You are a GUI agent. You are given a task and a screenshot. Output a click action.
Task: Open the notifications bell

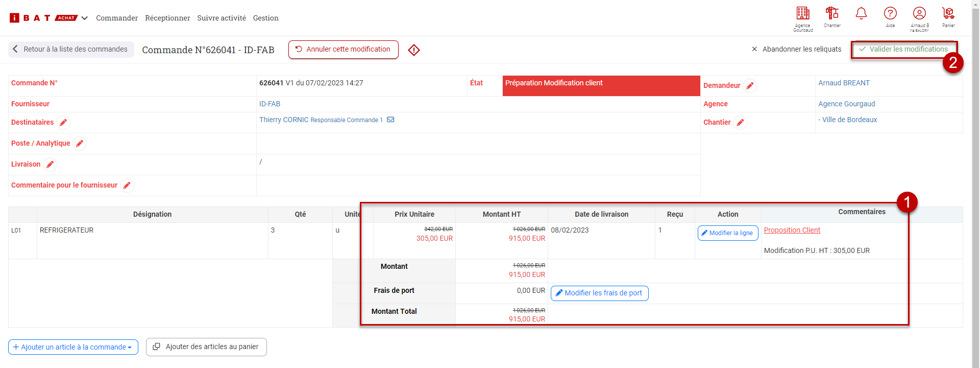(861, 14)
